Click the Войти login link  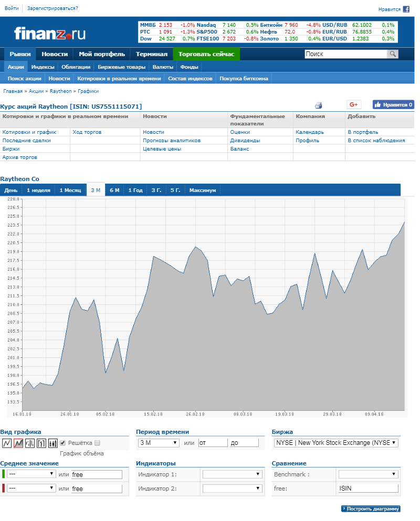click(12, 8)
